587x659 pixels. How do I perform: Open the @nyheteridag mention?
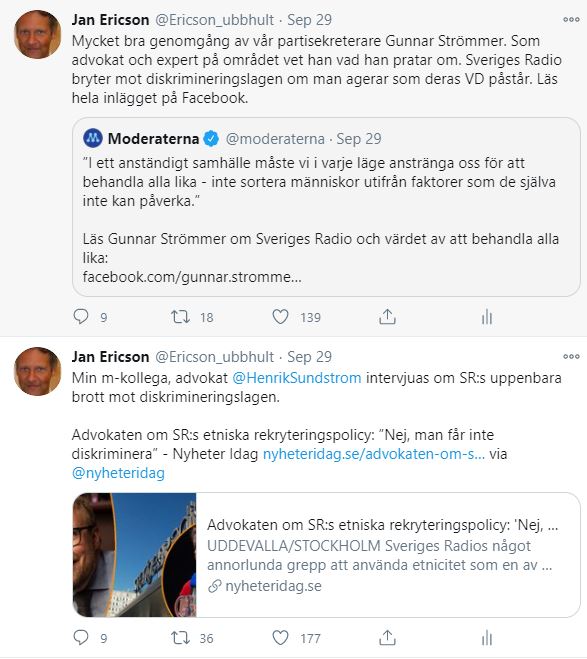pos(118,473)
